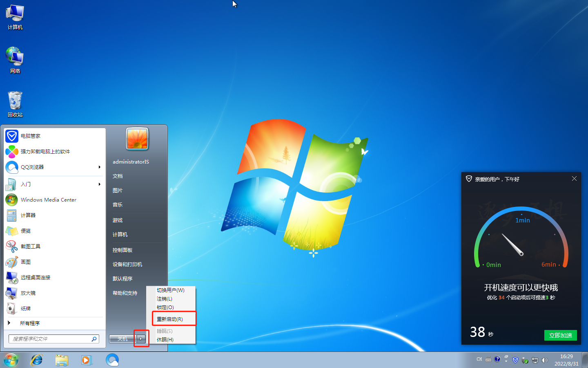The width and height of the screenshot is (588, 368).
Task: Open 远程桌面连接
Action: pyautogui.click(x=55, y=278)
